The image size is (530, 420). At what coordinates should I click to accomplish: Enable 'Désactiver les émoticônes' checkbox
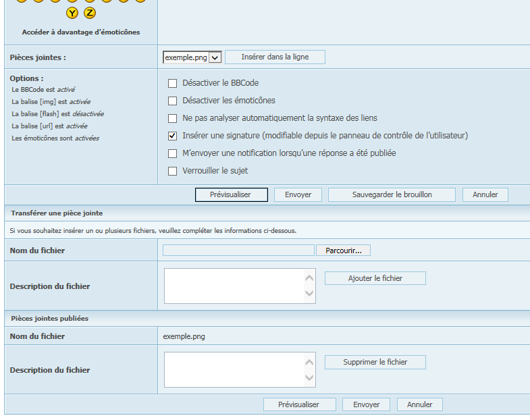[173, 101]
